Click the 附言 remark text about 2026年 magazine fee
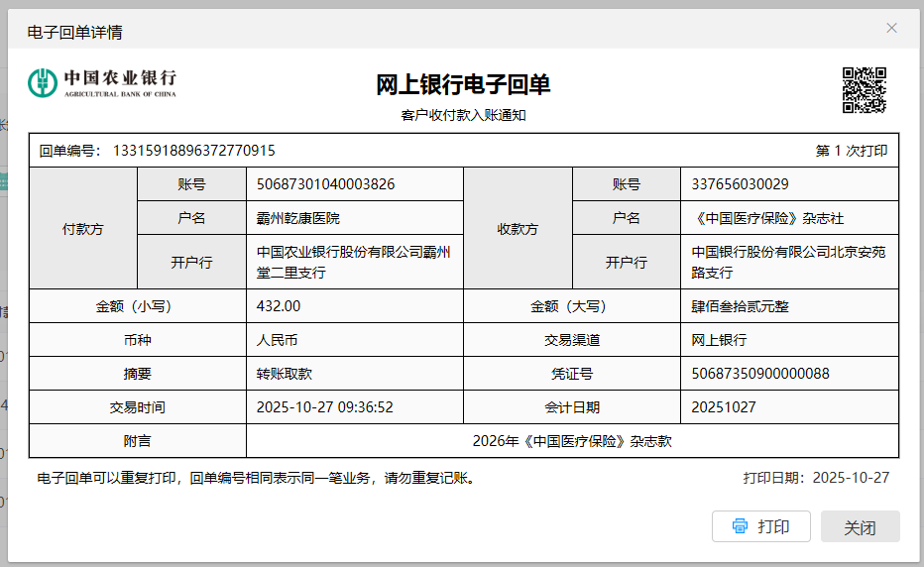 (572, 441)
